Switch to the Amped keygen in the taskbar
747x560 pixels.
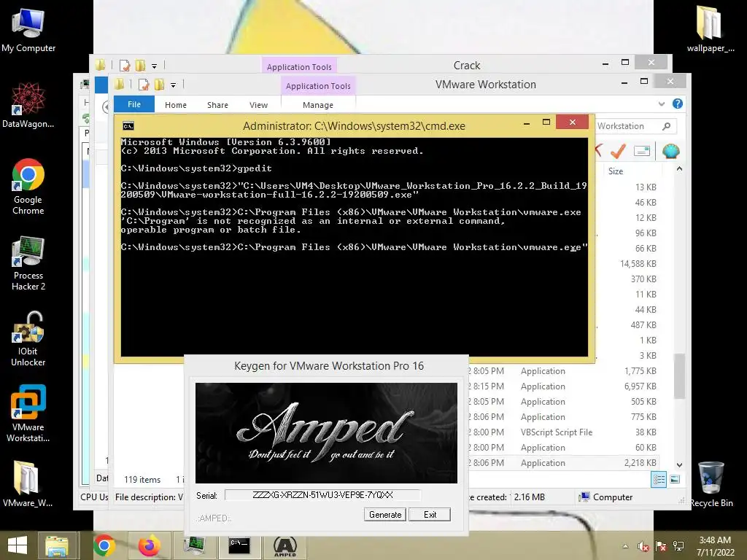pos(285,545)
